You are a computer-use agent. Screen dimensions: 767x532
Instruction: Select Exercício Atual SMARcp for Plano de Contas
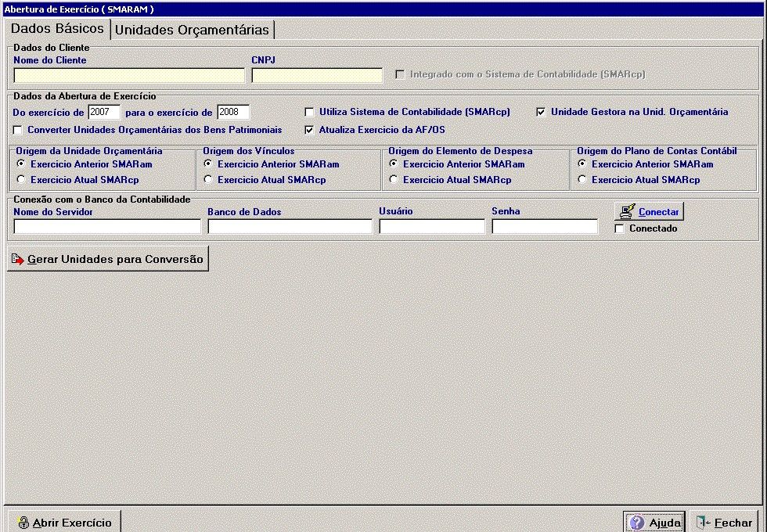(x=582, y=179)
